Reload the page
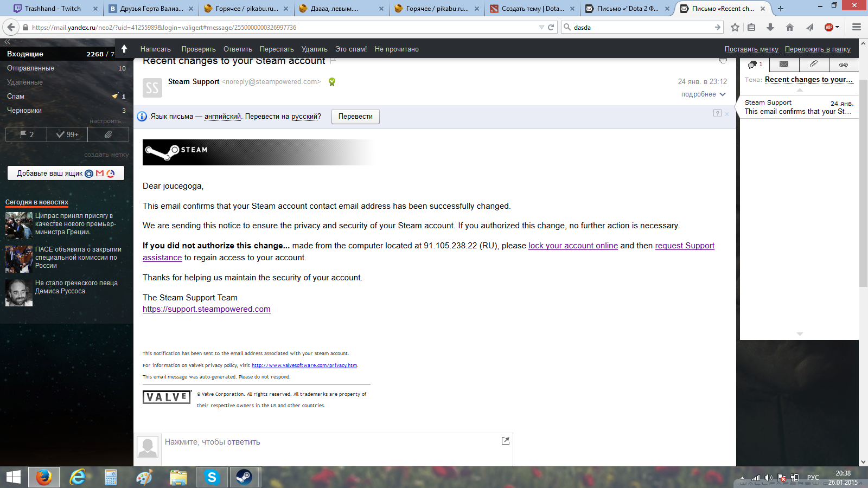This screenshot has height=488, width=868. tap(551, 27)
